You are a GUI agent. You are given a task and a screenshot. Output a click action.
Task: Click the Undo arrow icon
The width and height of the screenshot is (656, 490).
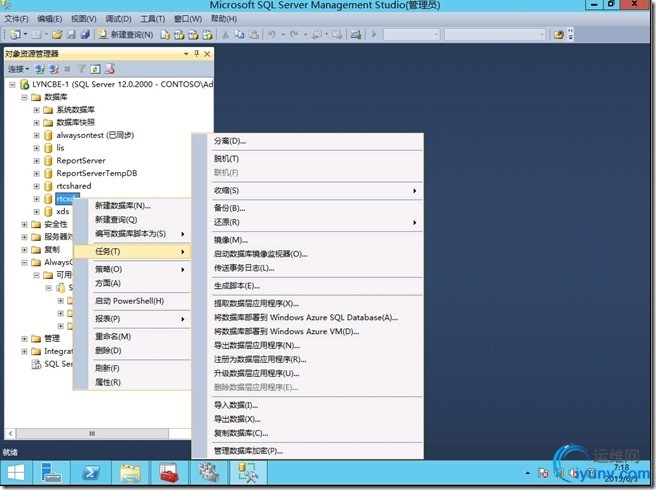click(272, 34)
